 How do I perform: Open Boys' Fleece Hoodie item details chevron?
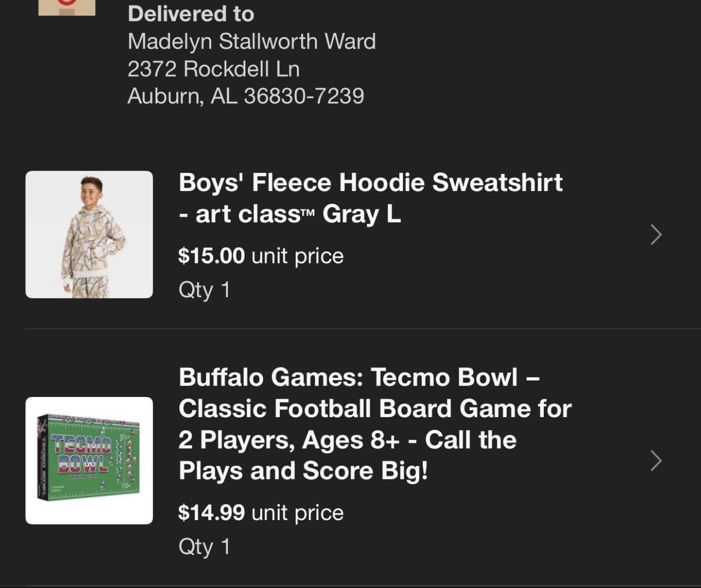(x=656, y=235)
